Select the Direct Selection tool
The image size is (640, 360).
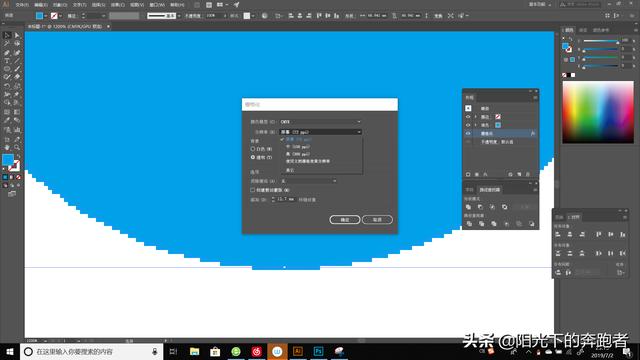click(17, 36)
